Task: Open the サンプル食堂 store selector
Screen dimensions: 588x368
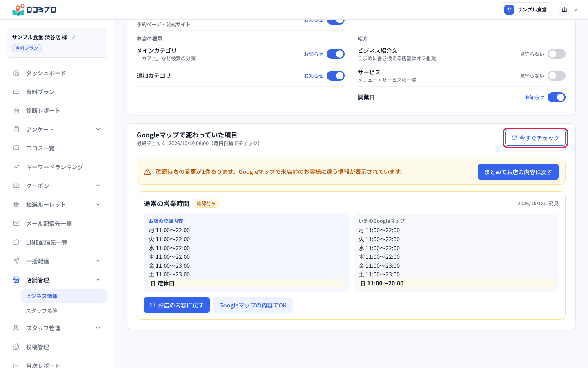Action: [526, 10]
